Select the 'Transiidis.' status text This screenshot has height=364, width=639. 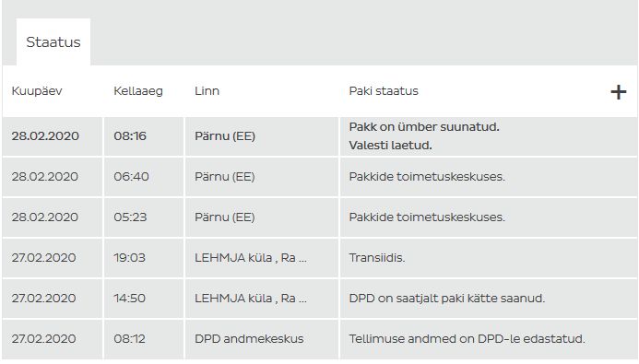tap(377, 258)
